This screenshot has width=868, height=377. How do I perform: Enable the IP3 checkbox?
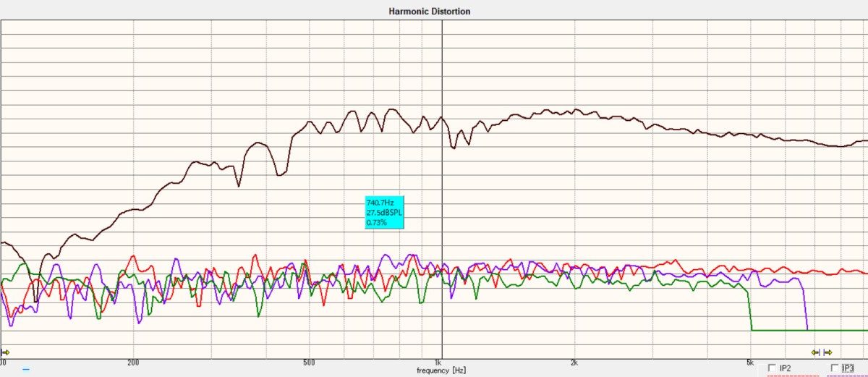click(835, 368)
